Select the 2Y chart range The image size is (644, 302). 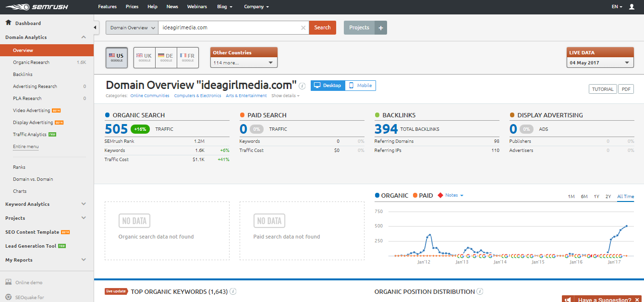coord(608,196)
